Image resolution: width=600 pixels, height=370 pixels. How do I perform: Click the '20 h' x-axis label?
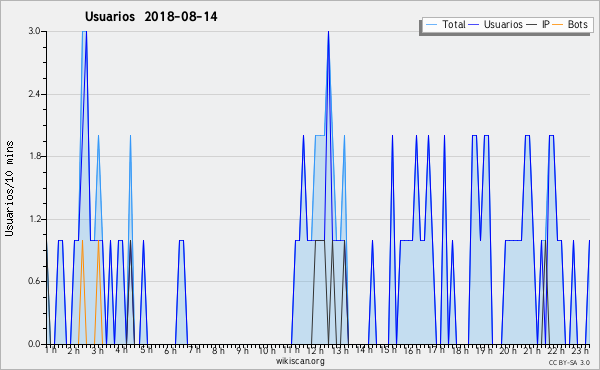[508, 350]
